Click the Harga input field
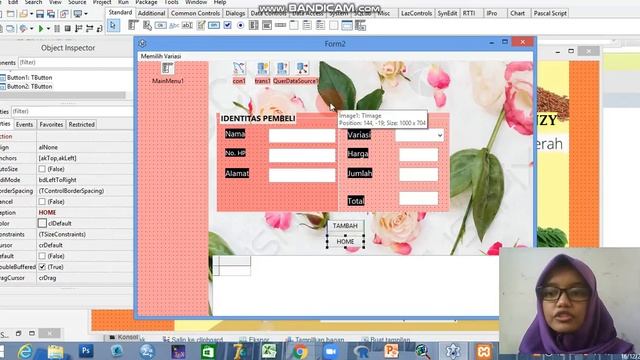The image size is (640, 360). 418,155
